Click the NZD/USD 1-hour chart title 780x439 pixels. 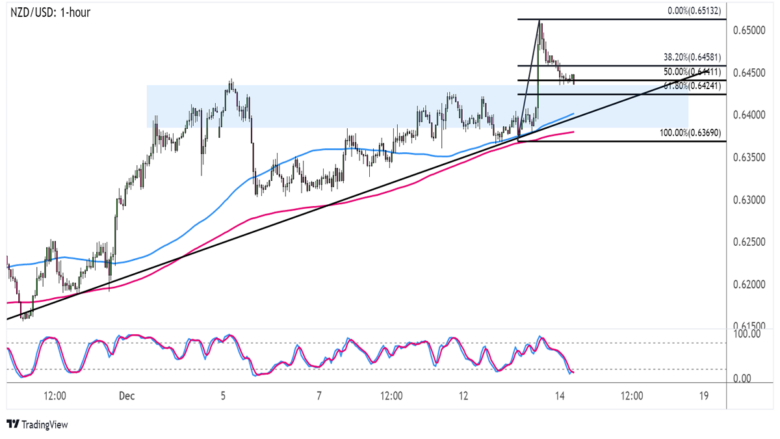tap(50, 12)
